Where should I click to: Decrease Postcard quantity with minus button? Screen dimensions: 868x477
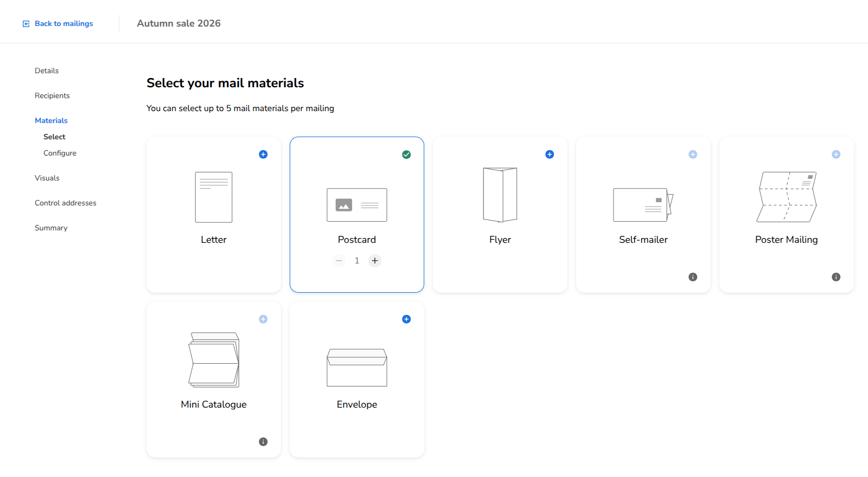pos(339,261)
